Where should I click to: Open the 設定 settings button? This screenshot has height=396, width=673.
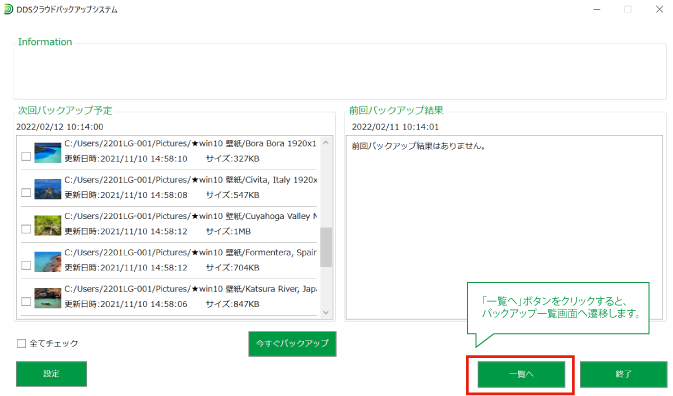click(52, 374)
